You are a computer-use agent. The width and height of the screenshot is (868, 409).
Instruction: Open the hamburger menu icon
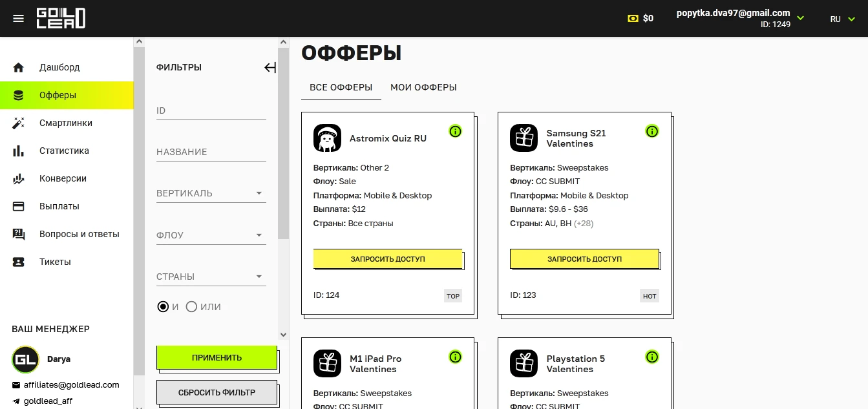point(18,18)
